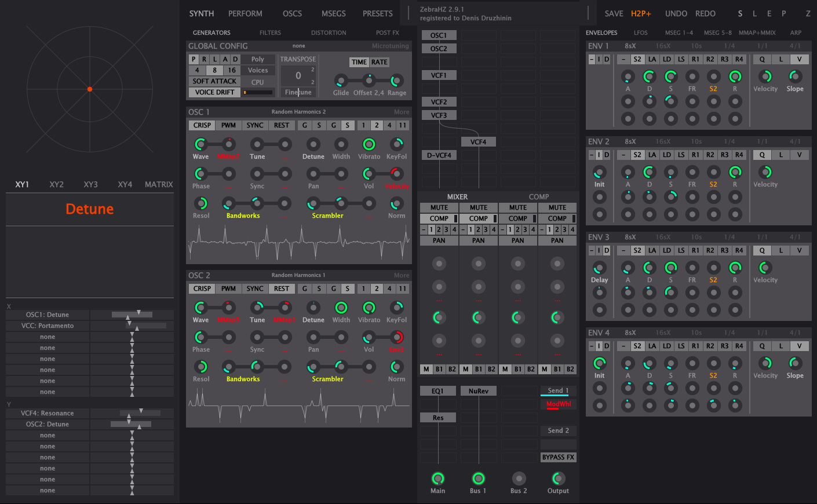This screenshot has width=817, height=504.
Task: Open VCF4: Resonance Y assignment menu
Action: pyautogui.click(x=48, y=413)
